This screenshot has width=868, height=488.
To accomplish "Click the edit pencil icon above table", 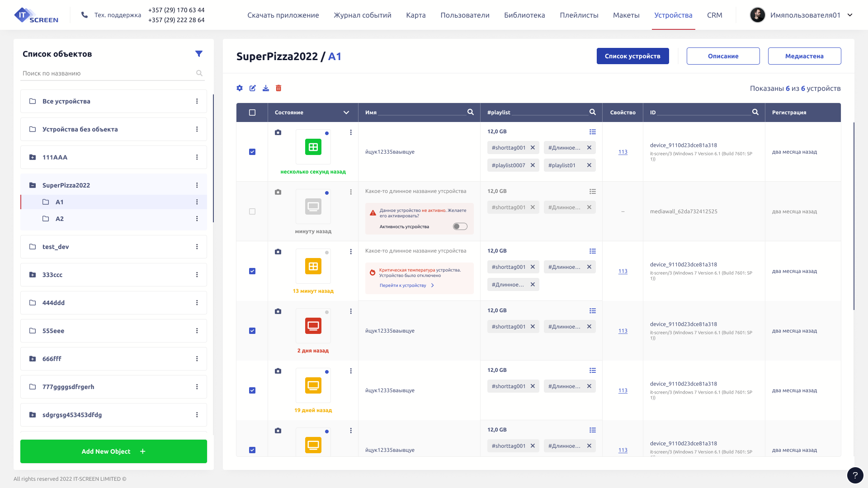I will [x=253, y=88].
